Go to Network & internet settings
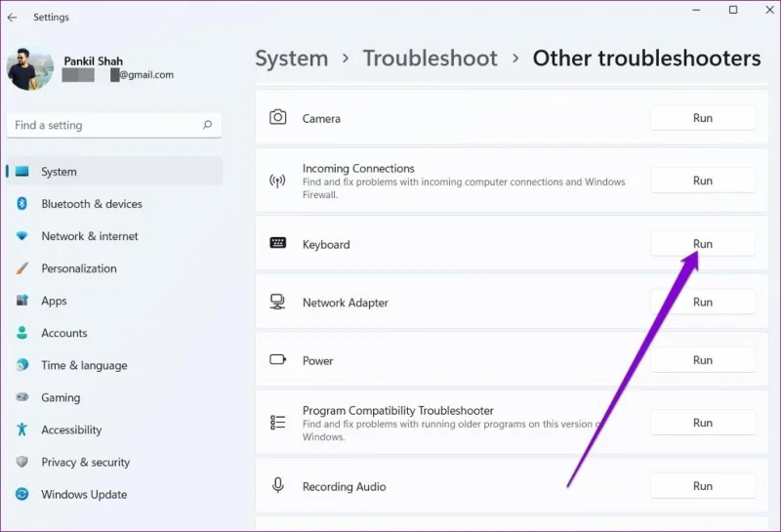The height and width of the screenshot is (532, 781). coord(114,236)
